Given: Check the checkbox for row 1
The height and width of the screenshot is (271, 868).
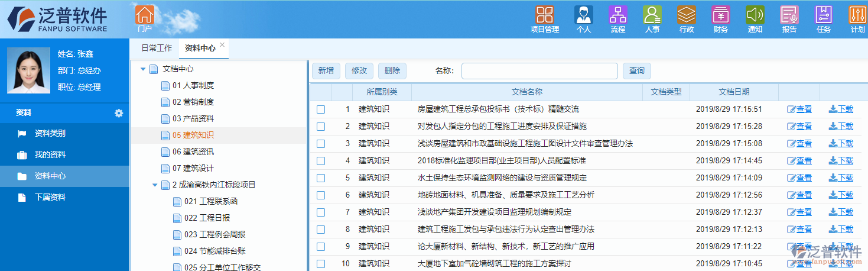Looking at the screenshot, I should pos(321,109).
